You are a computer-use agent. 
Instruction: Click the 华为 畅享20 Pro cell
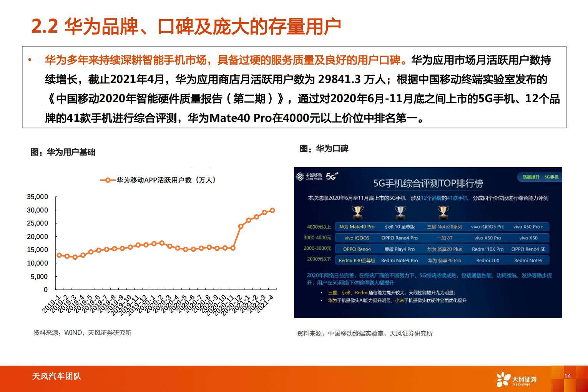point(444,261)
